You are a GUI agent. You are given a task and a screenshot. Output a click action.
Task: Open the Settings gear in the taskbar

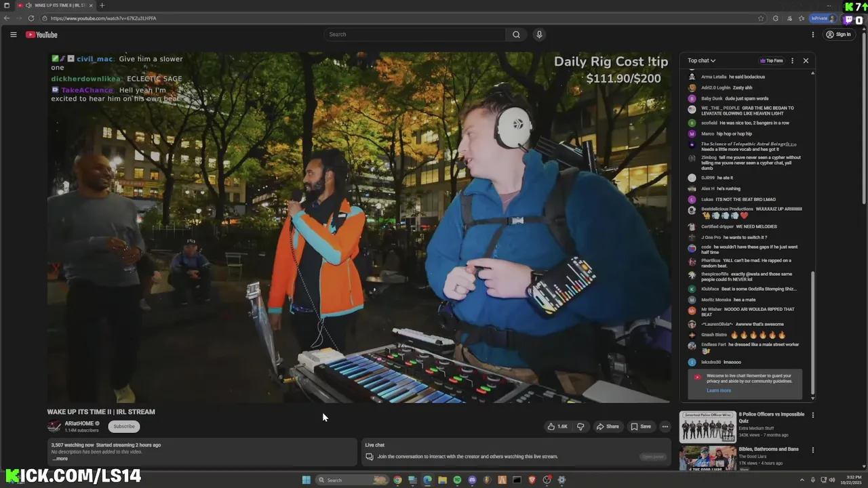561,480
